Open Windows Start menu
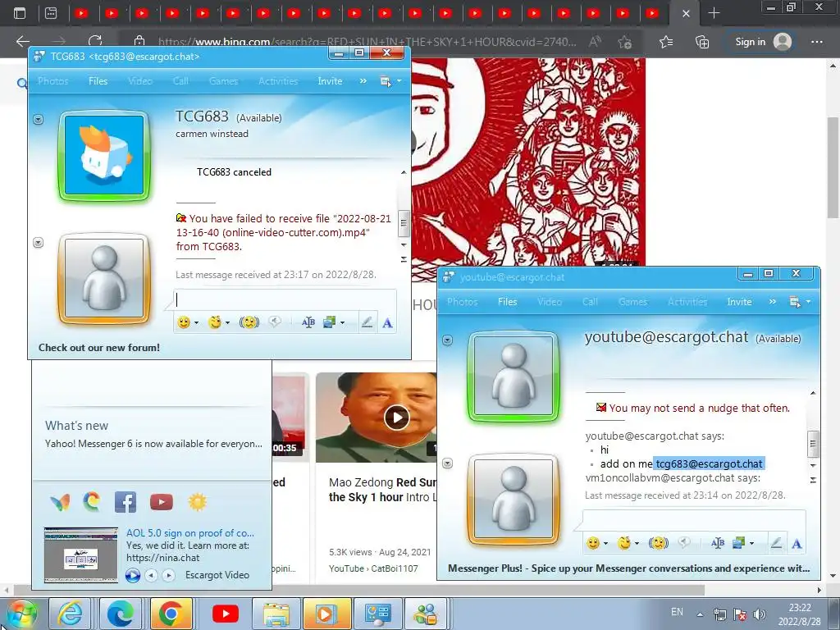This screenshot has width=840, height=630. tap(21, 614)
